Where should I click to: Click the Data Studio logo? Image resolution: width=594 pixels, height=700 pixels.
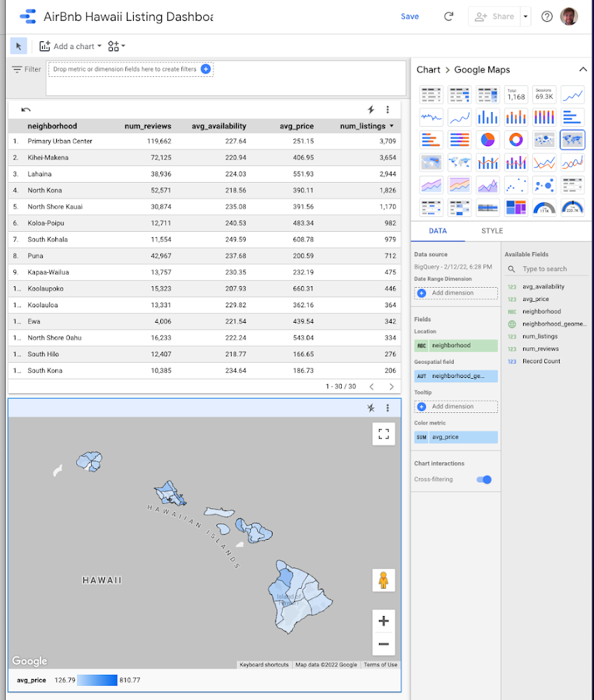[x=28, y=17]
